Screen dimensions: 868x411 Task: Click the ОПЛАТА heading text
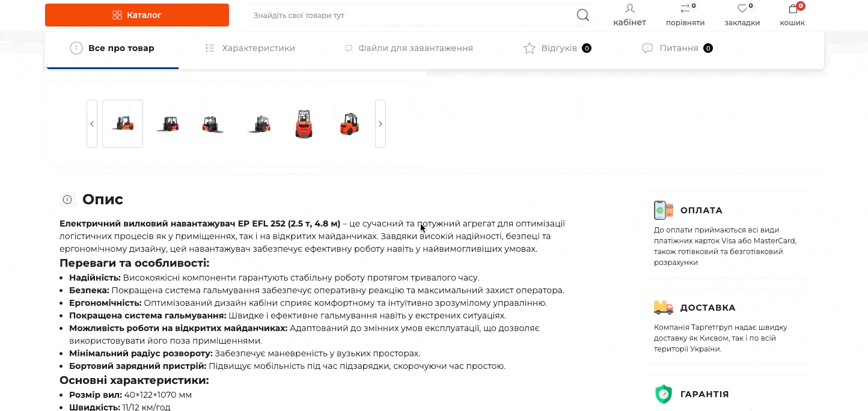coord(701,210)
